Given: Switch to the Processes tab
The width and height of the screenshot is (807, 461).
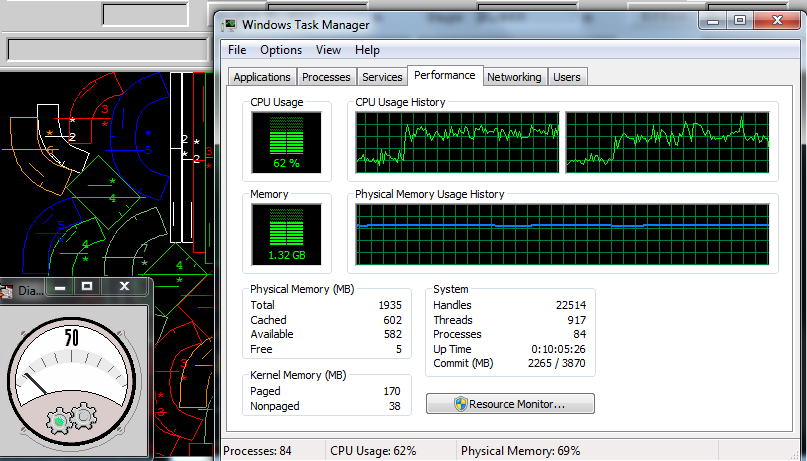Looking at the screenshot, I should click(326, 77).
